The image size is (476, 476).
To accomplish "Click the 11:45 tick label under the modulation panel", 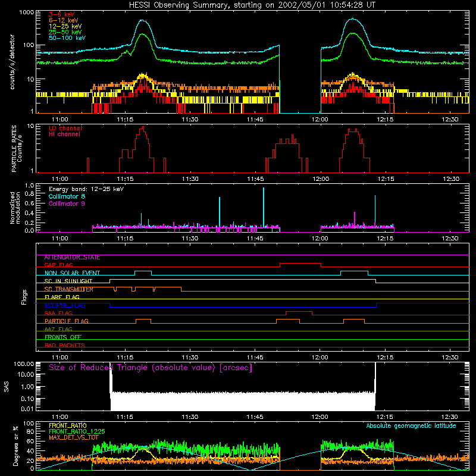I will tap(255, 239).
